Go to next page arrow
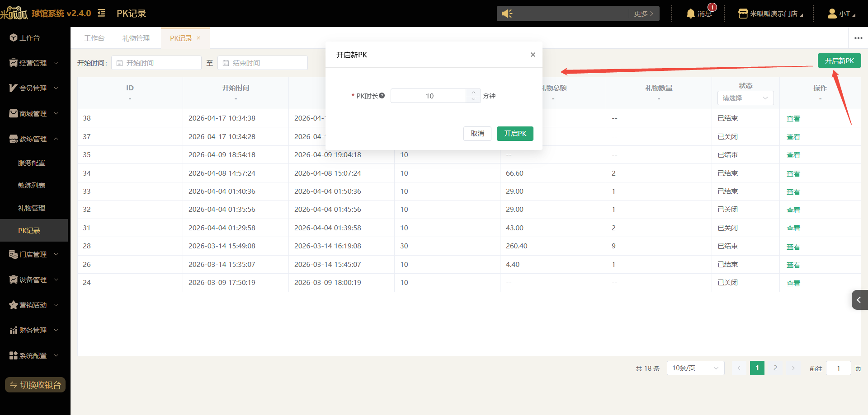 pyautogui.click(x=793, y=368)
